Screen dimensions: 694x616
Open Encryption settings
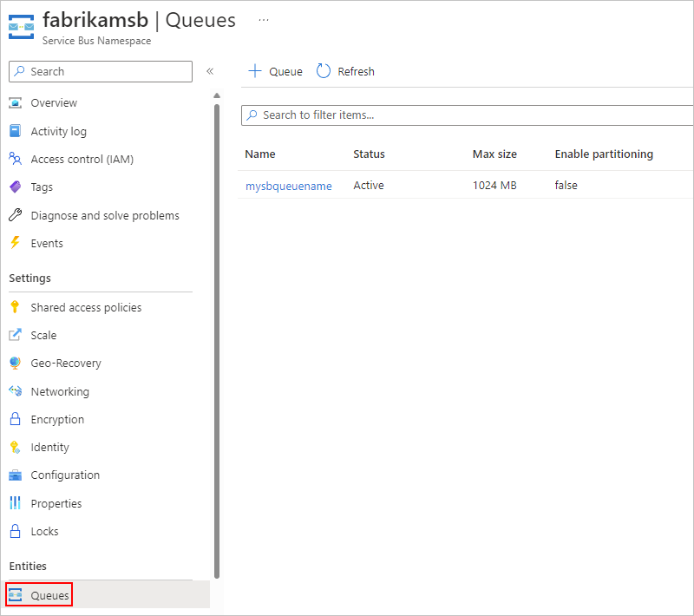tap(57, 420)
